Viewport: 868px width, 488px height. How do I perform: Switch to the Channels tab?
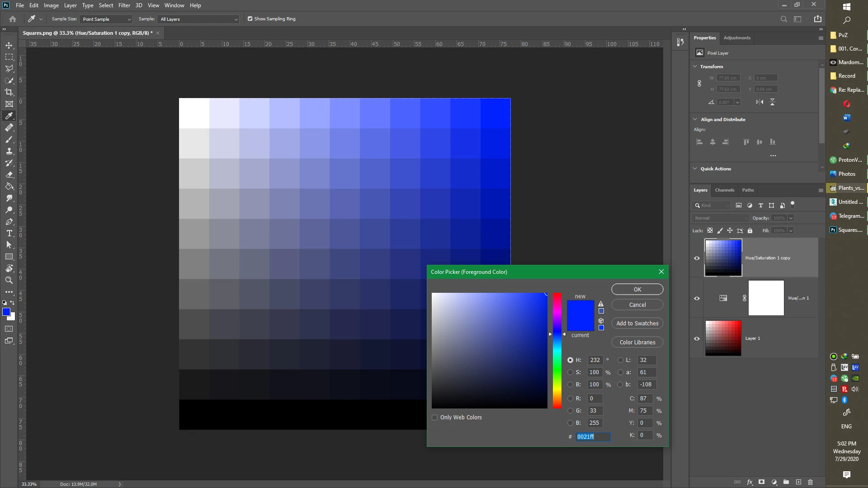(x=724, y=190)
